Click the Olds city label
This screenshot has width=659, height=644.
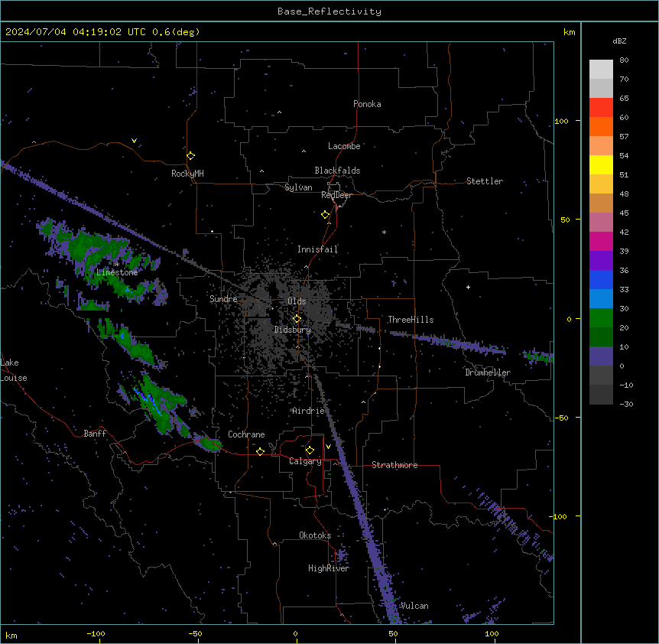click(x=297, y=301)
